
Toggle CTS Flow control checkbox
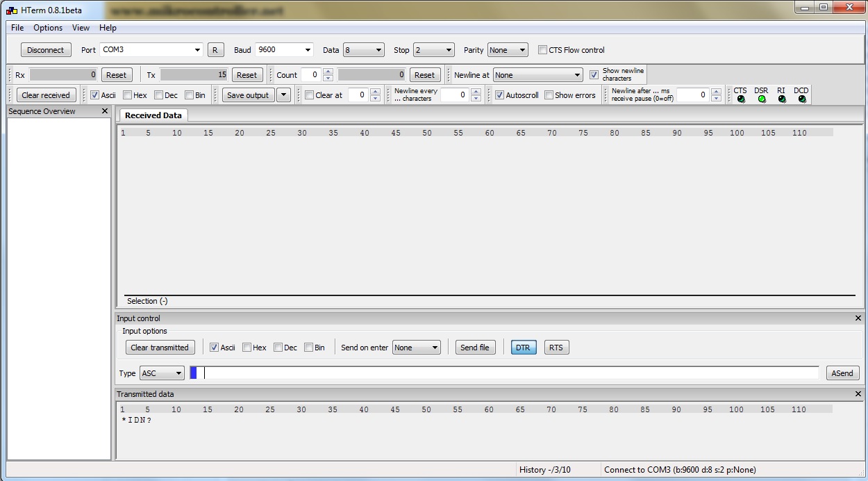coord(543,50)
